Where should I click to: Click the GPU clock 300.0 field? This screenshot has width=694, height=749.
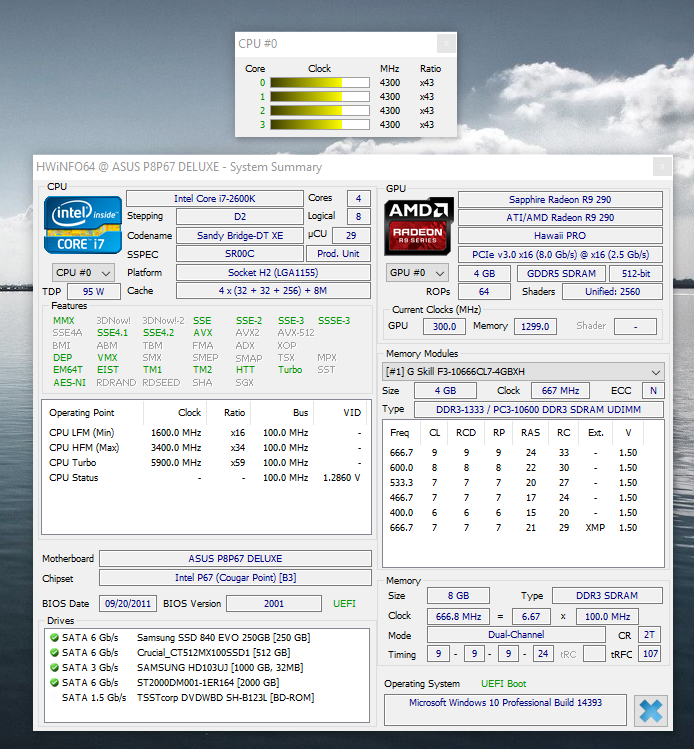pyautogui.click(x=444, y=326)
